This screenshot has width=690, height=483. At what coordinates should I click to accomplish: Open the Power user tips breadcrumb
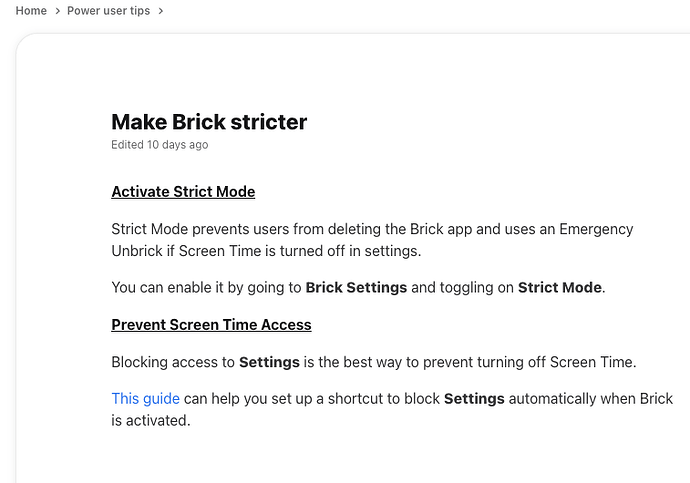[108, 11]
